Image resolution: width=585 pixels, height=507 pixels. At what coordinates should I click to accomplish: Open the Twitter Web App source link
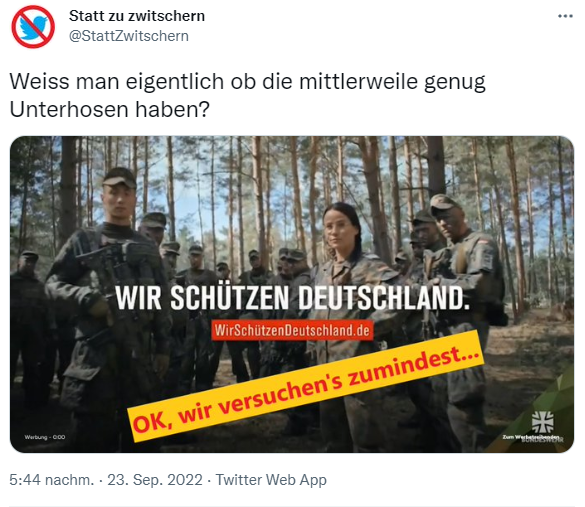coord(271,480)
